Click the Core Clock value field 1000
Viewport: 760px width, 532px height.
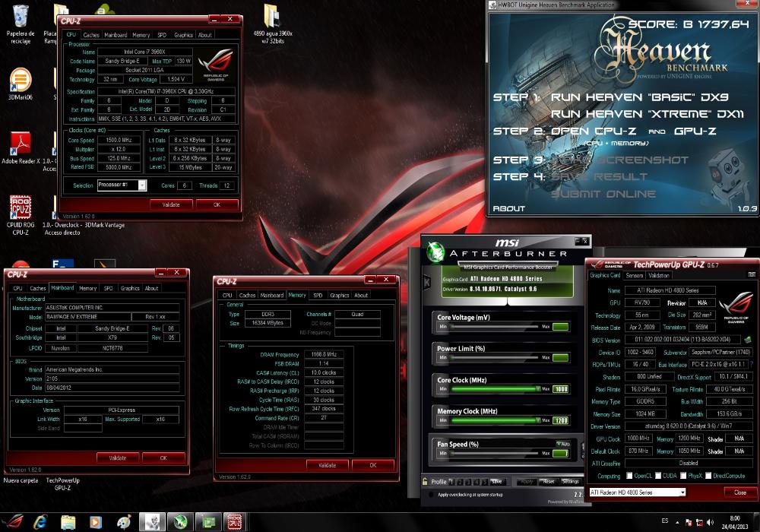pyautogui.click(x=561, y=389)
